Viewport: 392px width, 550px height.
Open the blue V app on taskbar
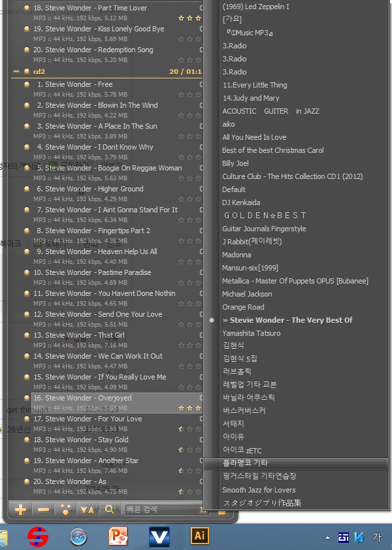point(159,537)
